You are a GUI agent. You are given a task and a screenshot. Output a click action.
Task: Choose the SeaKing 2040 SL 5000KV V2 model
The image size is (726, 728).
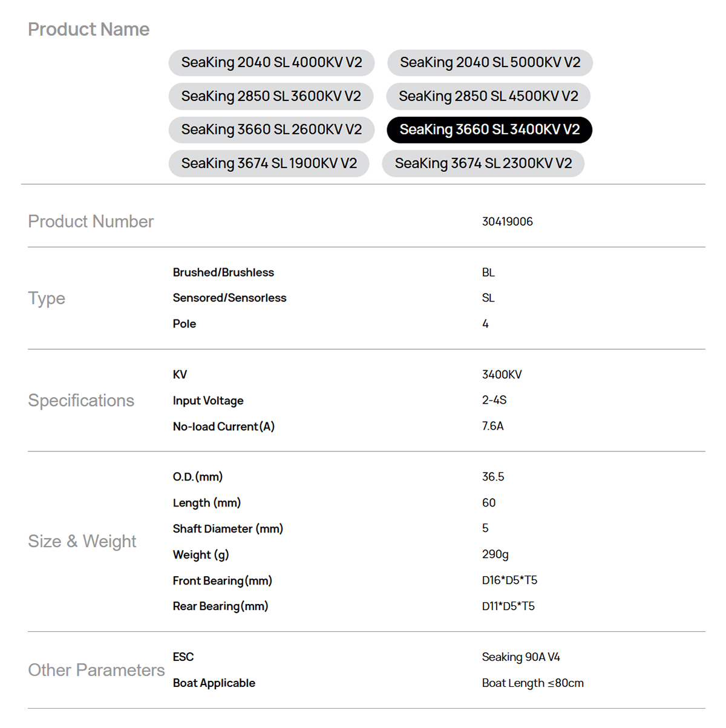pos(490,63)
